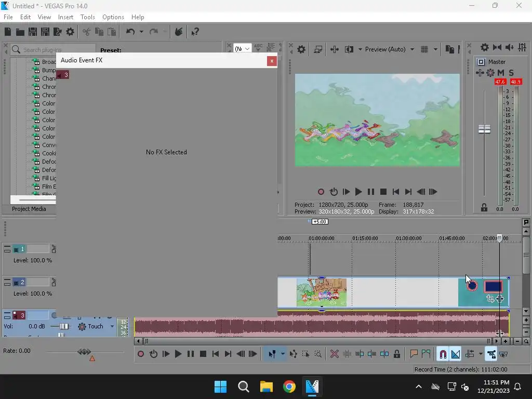Open the Options menu
Image resolution: width=532 pixels, height=399 pixels.
[x=113, y=17]
